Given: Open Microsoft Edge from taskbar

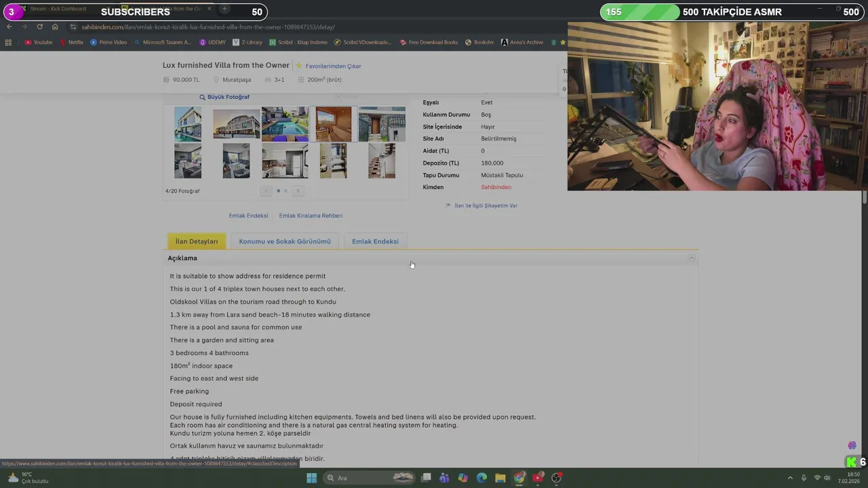Looking at the screenshot, I should point(481,478).
